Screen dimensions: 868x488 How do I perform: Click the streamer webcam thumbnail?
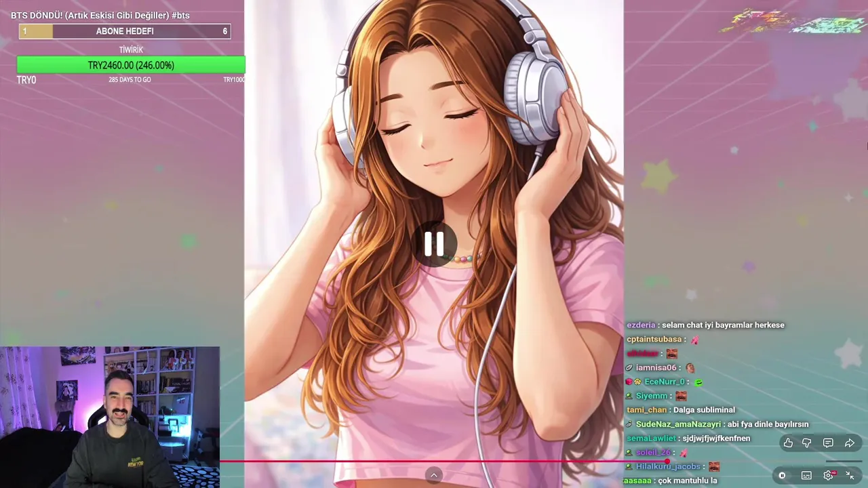(110, 417)
